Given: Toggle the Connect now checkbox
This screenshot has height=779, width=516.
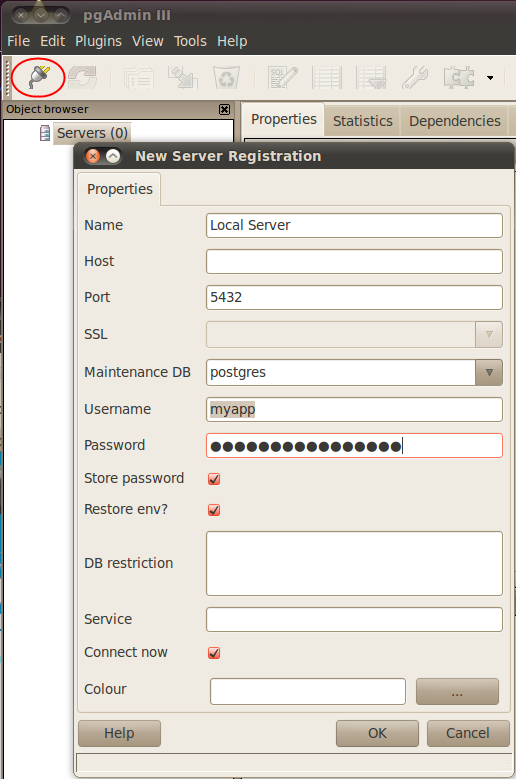Looking at the screenshot, I should (x=214, y=653).
